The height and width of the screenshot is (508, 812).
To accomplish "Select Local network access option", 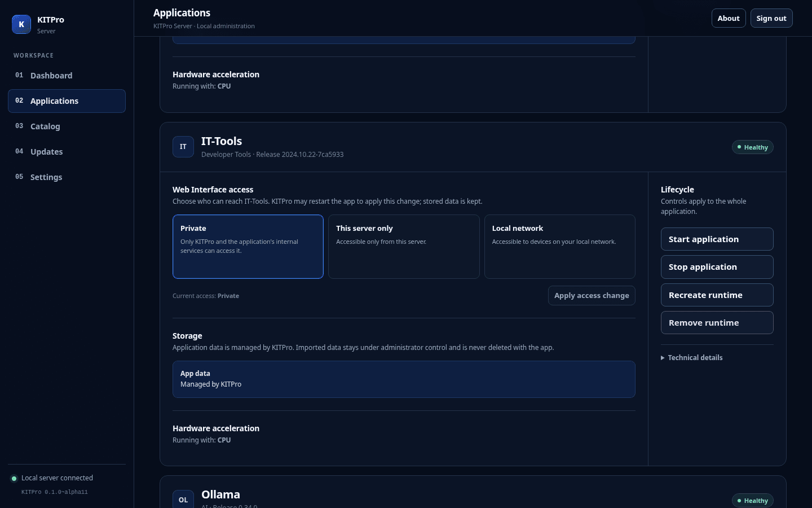I will pos(560,247).
